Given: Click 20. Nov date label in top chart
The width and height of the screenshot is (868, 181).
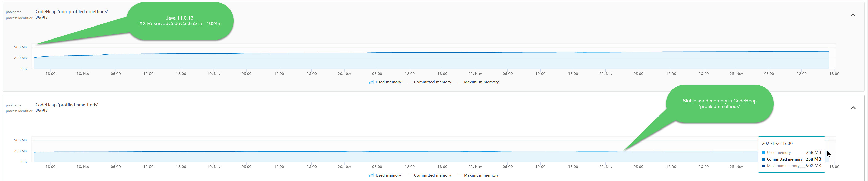Looking at the screenshot, I should pyautogui.click(x=344, y=74).
